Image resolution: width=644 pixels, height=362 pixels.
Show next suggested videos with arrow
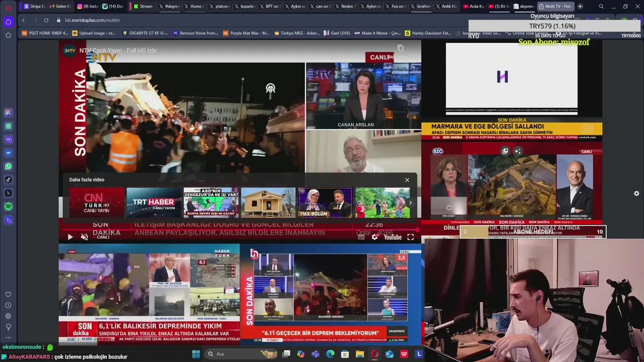pos(410,203)
